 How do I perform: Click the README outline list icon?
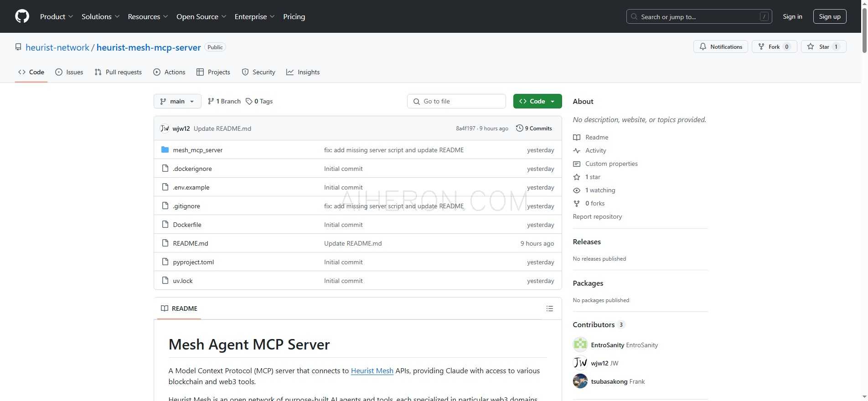(x=550, y=308)
